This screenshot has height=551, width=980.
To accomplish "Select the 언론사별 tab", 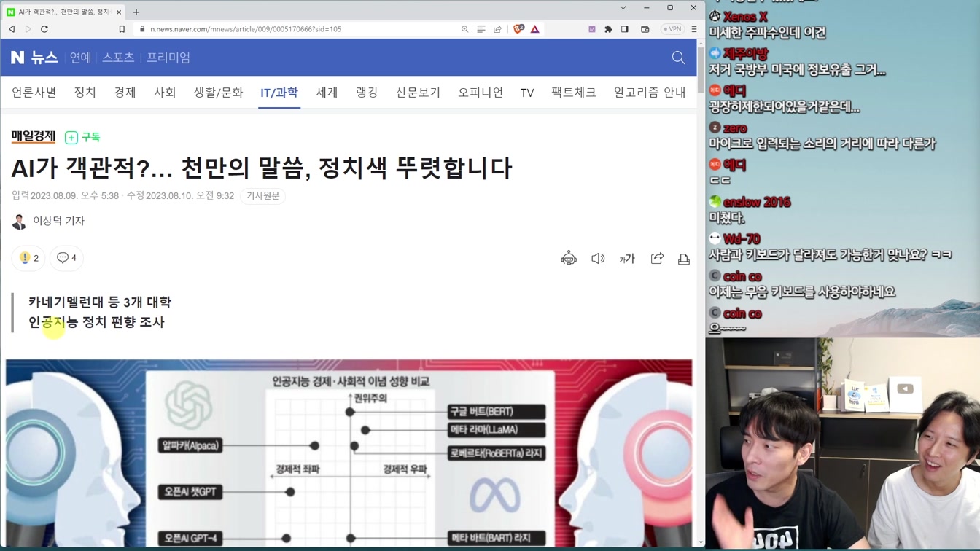I will pyautogui.click(x=34, y=93).
